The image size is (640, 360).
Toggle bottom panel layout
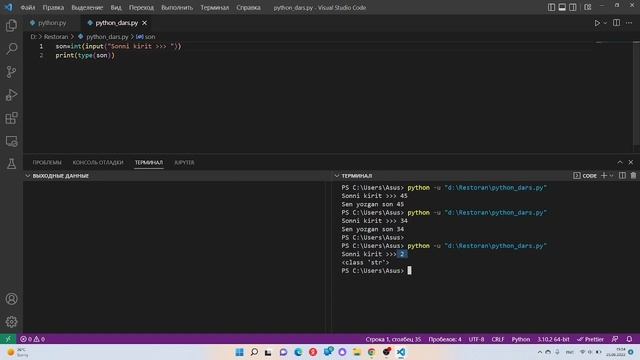tap(562, 7)
